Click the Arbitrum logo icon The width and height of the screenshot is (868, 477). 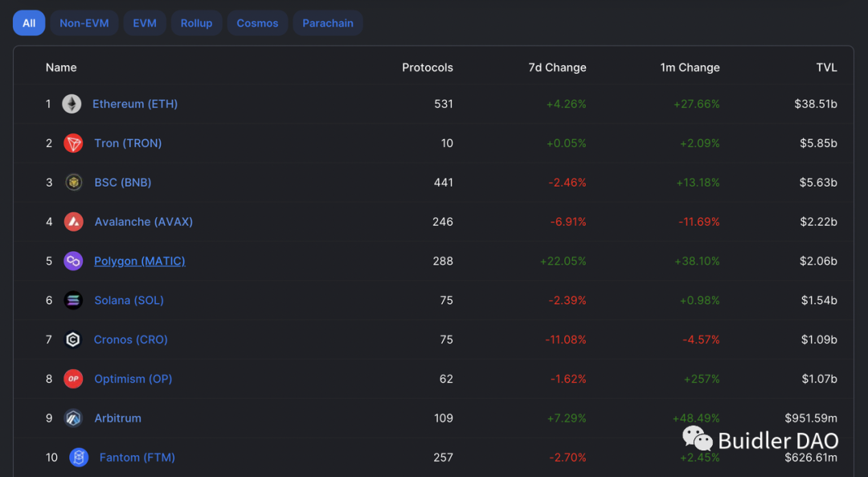click(x=73, y=418)
